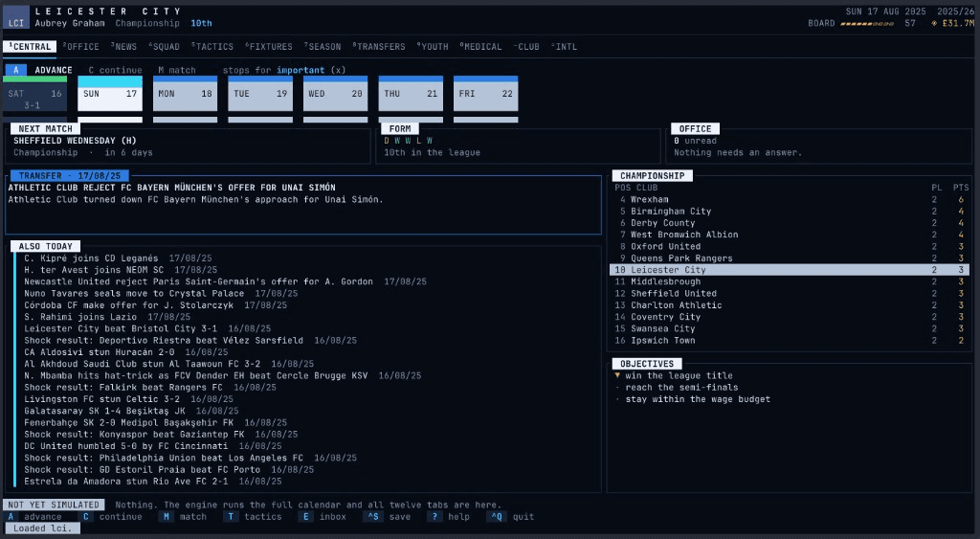This screenshot has width=980, height=539.
Task: Click the T tactics key icon
Action: (x=231, y=516)
